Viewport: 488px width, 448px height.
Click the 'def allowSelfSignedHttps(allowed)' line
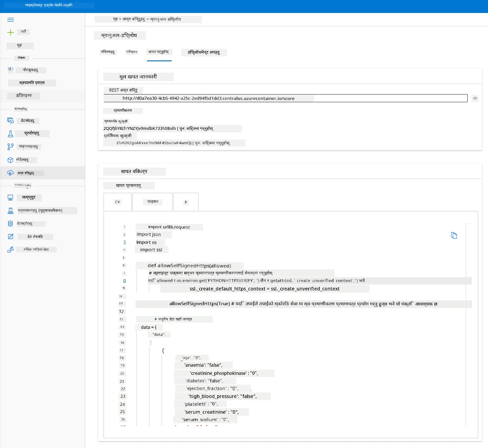pos(189,266)
